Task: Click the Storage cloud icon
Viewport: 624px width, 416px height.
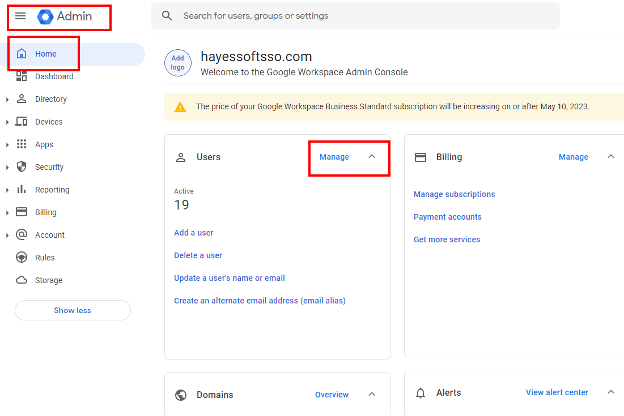Action: (21, 280)
